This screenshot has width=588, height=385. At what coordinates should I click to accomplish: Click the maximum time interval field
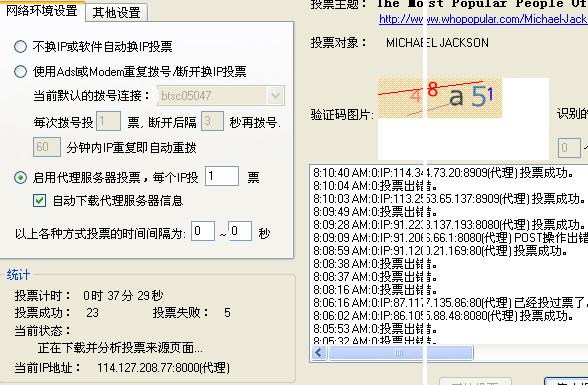coord(240,231)
